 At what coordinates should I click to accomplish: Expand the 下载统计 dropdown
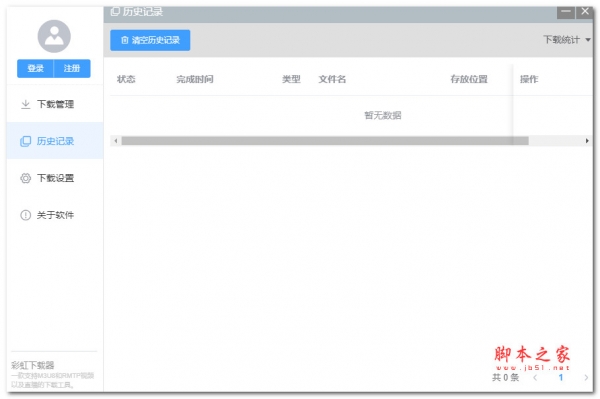coord(567,39)
